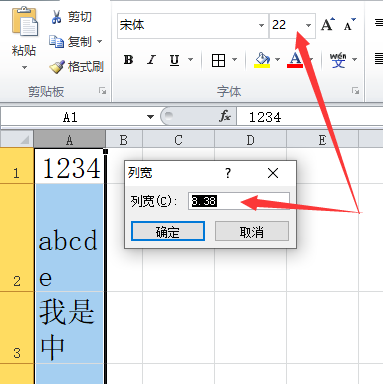
Task: Click the wén phonetic guide icon
Action: pos(338,60)
